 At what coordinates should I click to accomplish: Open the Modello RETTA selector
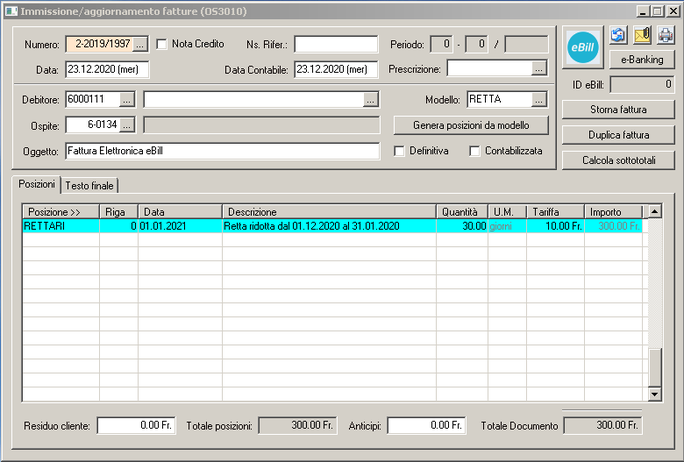(540, 100)
